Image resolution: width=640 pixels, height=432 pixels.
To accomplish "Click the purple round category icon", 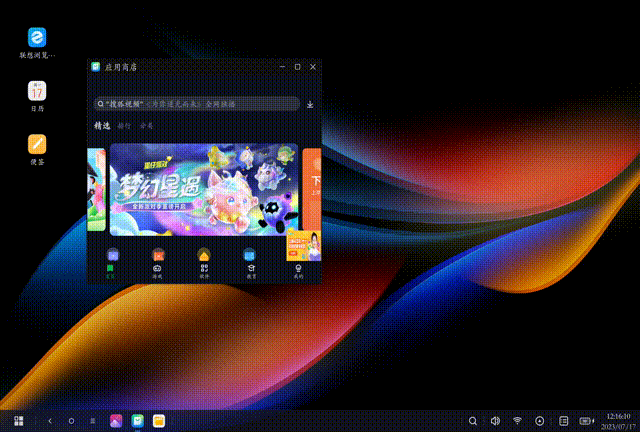I will (x=113, y=255).
